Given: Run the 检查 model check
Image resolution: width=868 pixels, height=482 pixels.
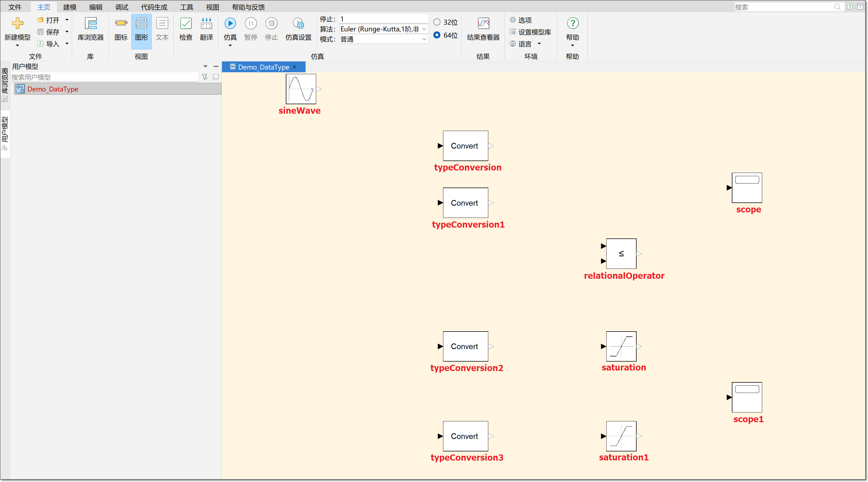Looking at the screenshot, I should click(x=186, y=29).
